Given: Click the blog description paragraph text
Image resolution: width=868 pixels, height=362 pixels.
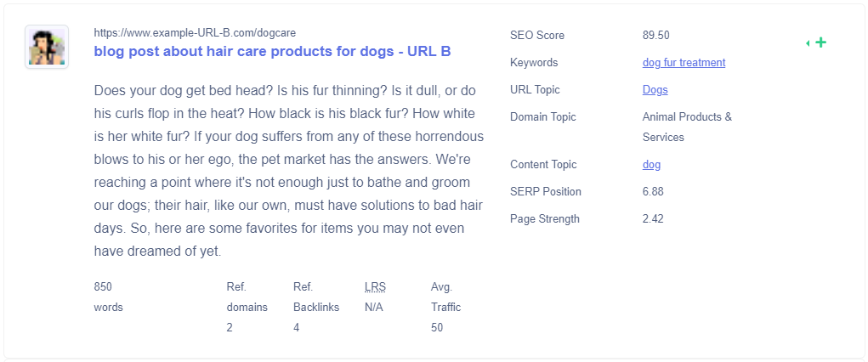Looking at the screenshot, I should [289, 171].
